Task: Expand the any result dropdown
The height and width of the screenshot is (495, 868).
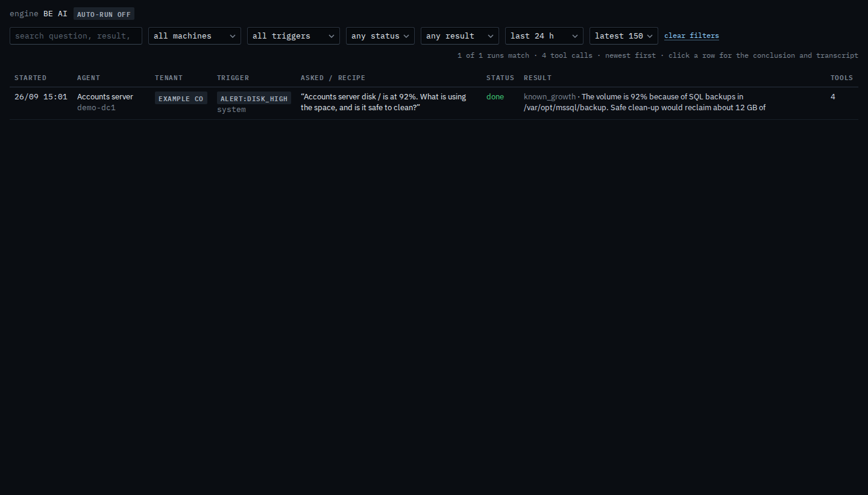Action: pos(460,36)
